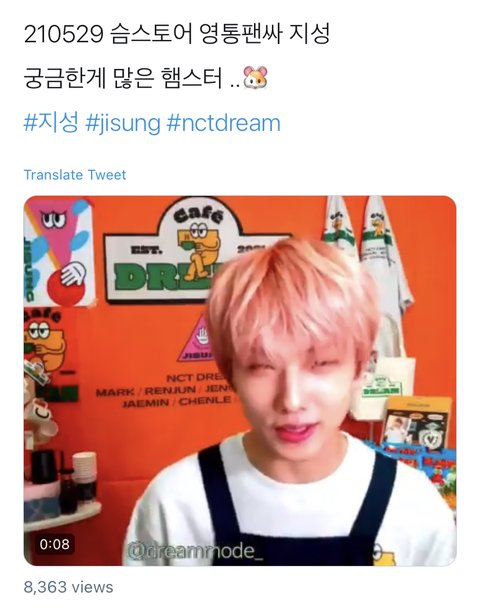
Task: Click the 0:08 video duration badge
Action: pyautogui.click(x=54, y=544)
